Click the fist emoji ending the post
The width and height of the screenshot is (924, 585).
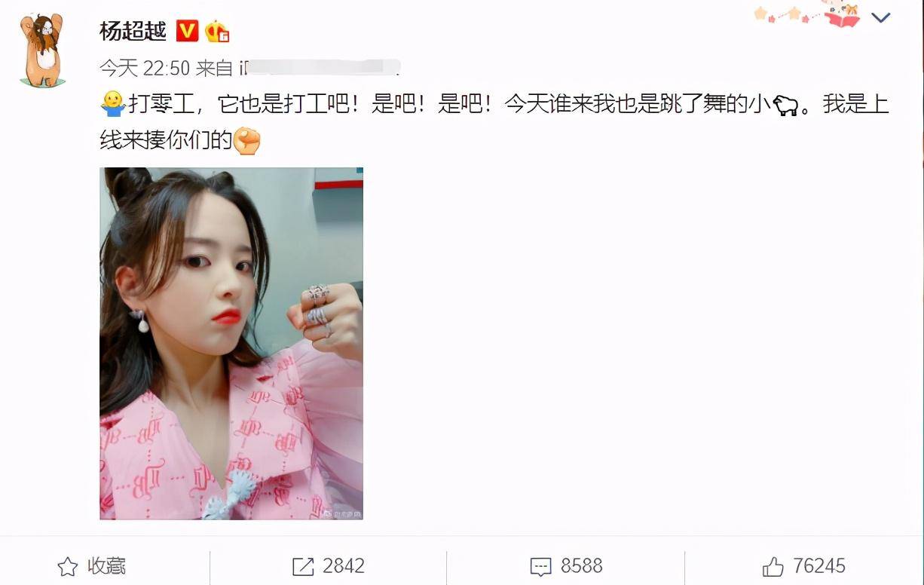[247, 142]
